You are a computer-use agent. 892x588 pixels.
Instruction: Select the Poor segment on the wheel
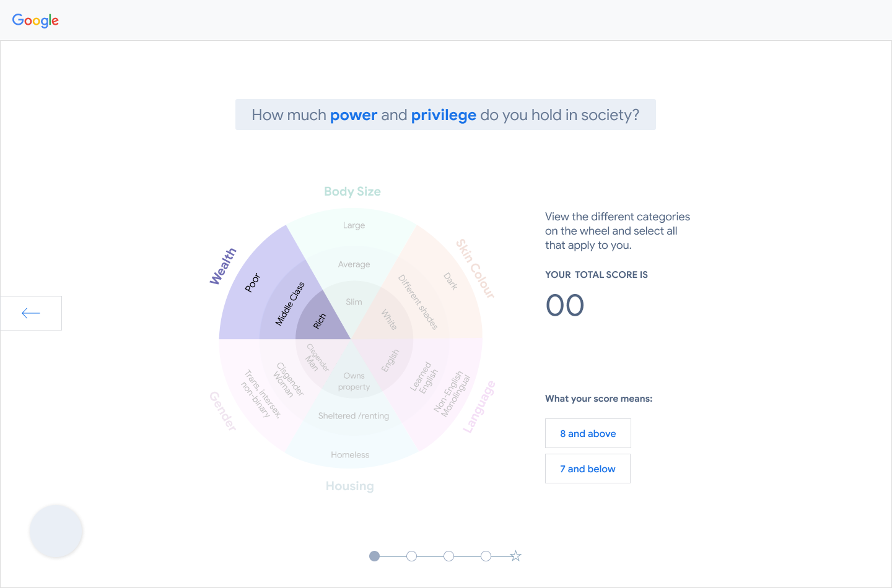253,283
